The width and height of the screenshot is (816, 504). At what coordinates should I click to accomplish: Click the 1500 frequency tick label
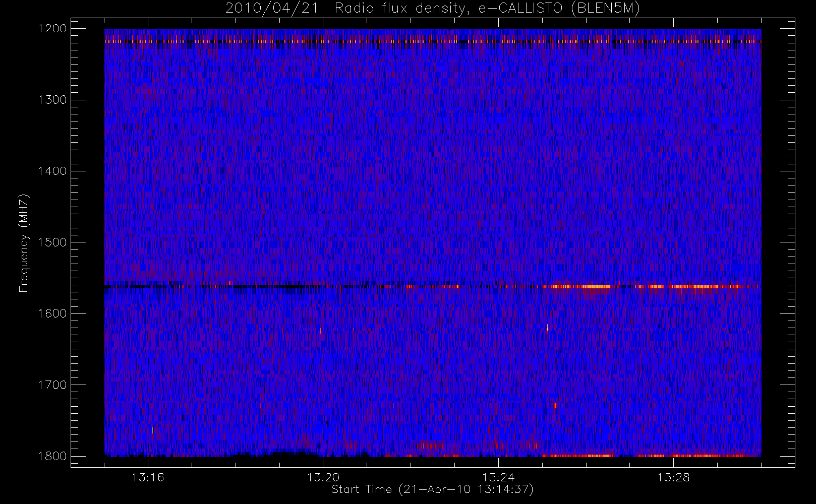tap(52, 242)
